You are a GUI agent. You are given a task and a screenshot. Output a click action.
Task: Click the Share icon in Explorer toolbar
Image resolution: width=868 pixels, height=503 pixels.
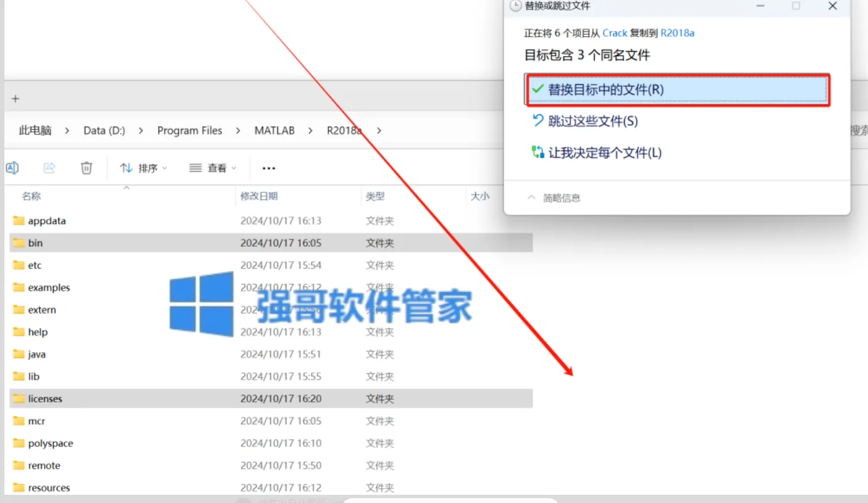49,167
